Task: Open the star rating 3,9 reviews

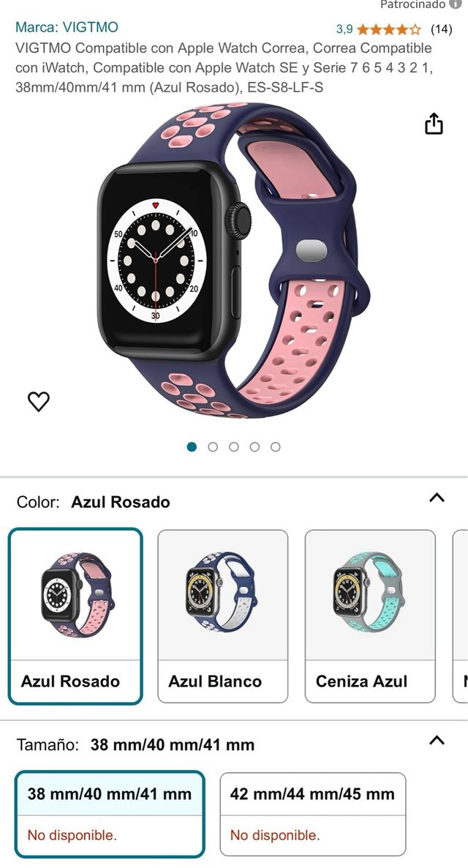Action: pyautogui.click(x=378, y=29)
